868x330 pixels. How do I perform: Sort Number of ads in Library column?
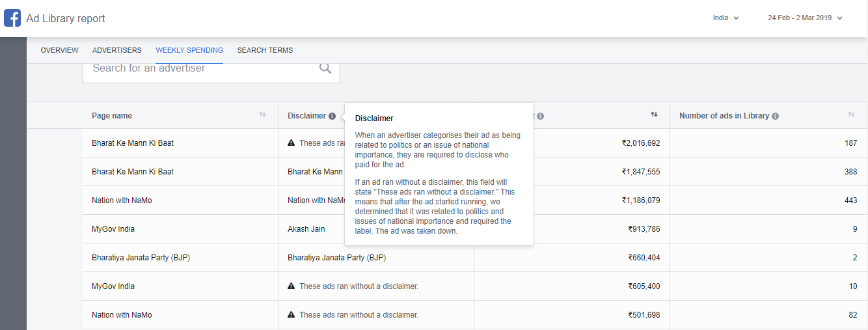tap(851, 115)
